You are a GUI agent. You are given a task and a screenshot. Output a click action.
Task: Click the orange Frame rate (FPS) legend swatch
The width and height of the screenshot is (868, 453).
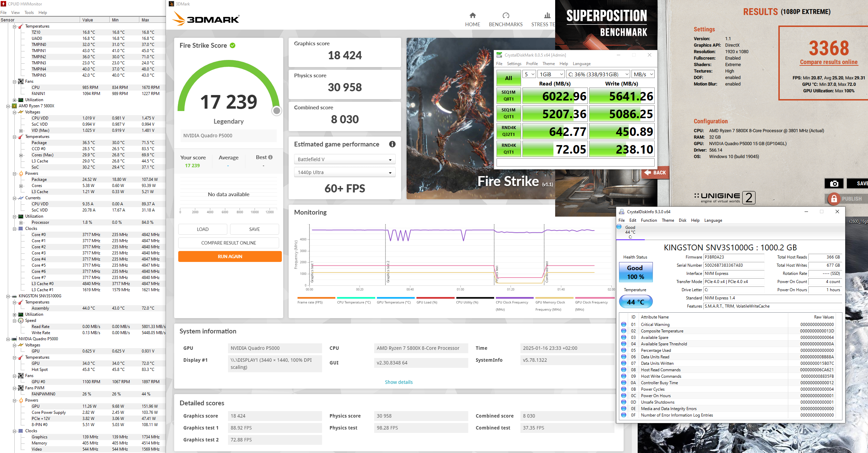[316, 298]
